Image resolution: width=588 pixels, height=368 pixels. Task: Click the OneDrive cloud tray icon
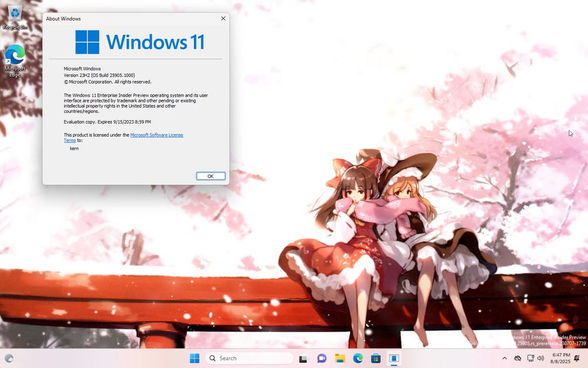pyautogui.click(x=517, y=358)
